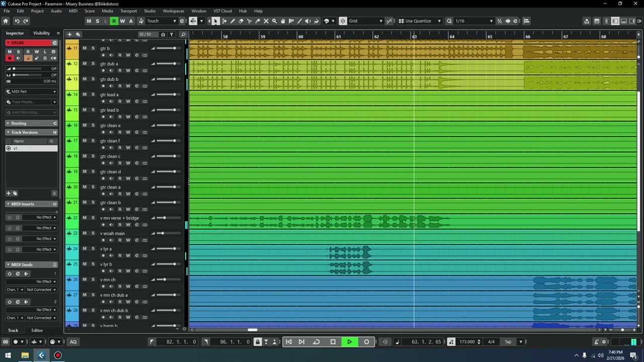Open the Tap tempo dropdown arrow
The width and height of the screenshot is (644, 362).
pyautogui.click(x=521, y=342)
